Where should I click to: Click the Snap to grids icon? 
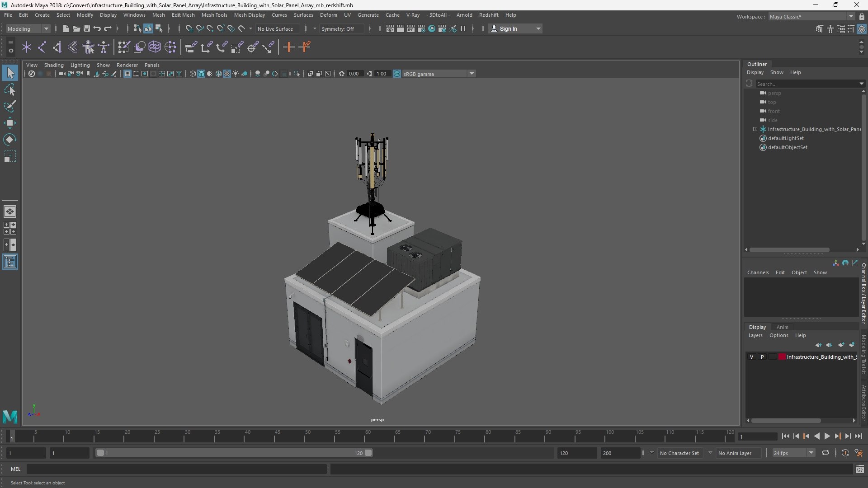189,28
